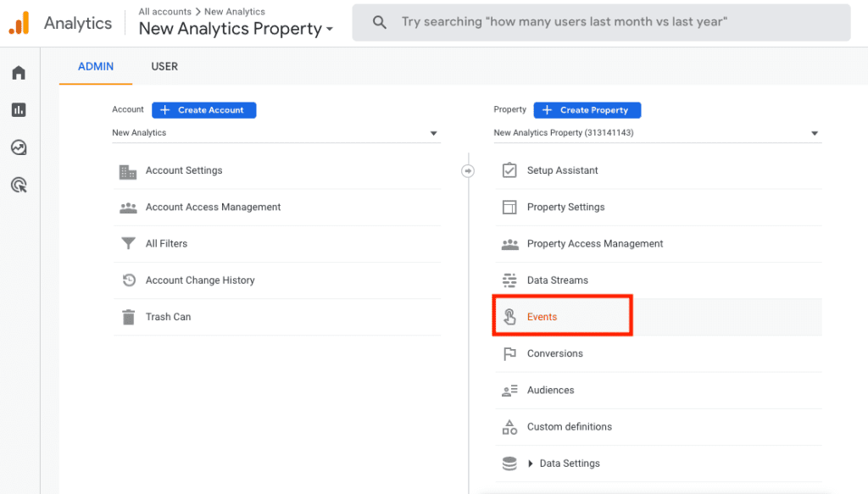
Task: Select the ADMIN tab
Action: (x=96, y=66)
